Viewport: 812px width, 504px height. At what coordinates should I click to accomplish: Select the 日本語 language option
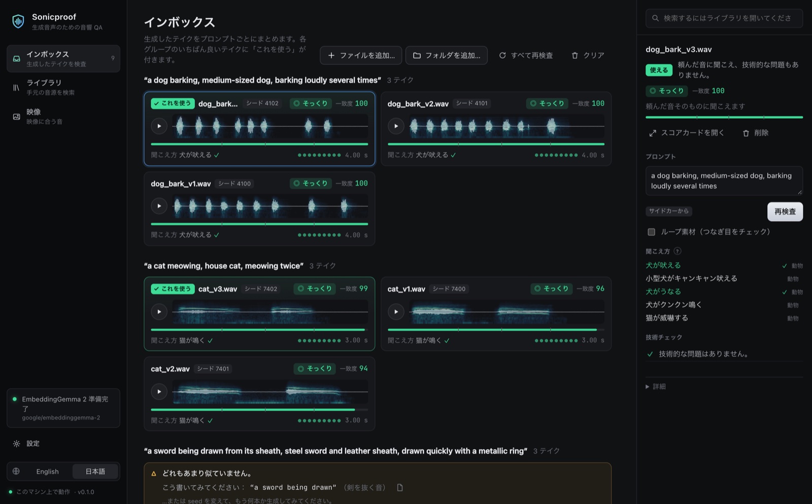[x=95, y=472]
